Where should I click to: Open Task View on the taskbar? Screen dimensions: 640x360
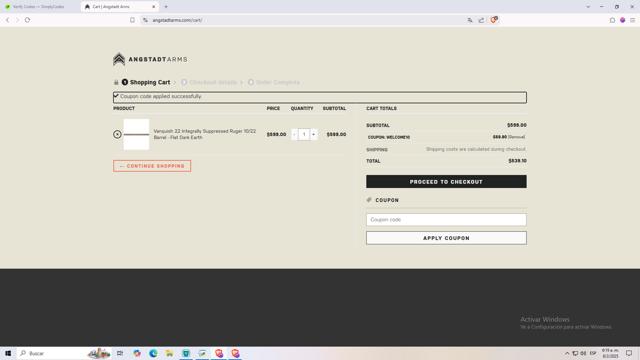(x=120, y=353)
